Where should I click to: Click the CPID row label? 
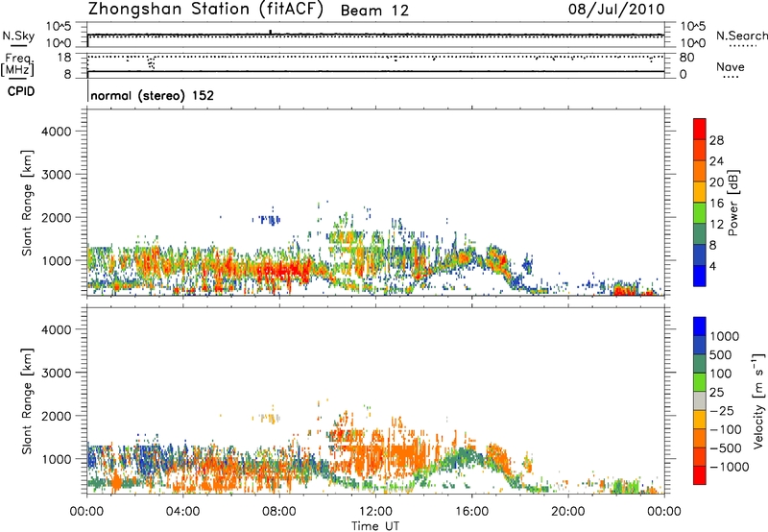(21, 91)
